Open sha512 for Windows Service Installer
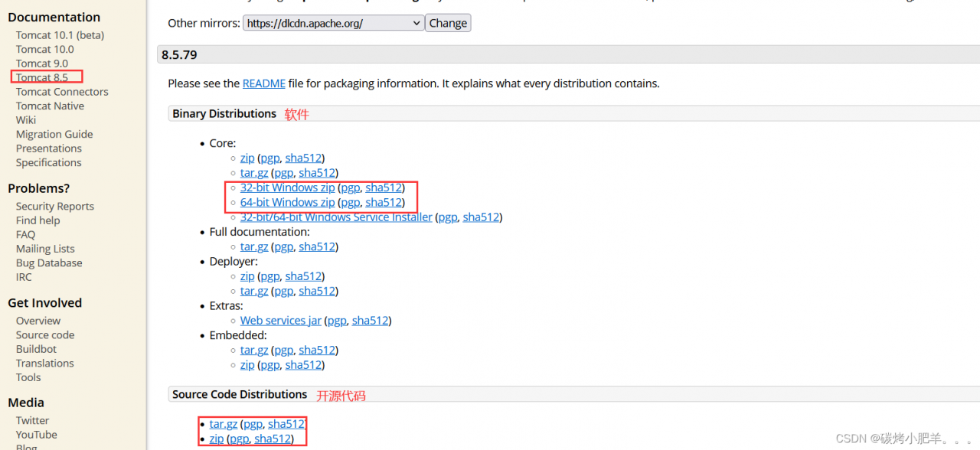980x450 pixels. click(x=482, y=217)
